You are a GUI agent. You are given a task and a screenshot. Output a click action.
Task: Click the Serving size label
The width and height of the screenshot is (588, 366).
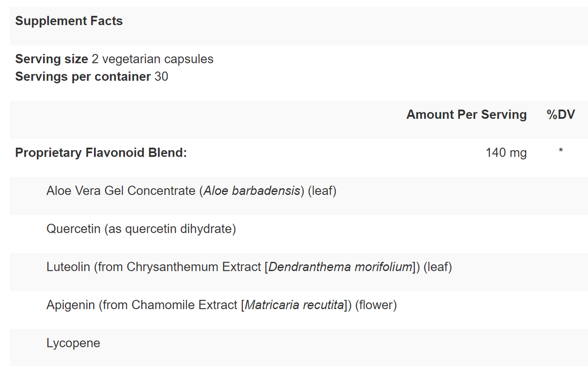(x=52, y=59)
